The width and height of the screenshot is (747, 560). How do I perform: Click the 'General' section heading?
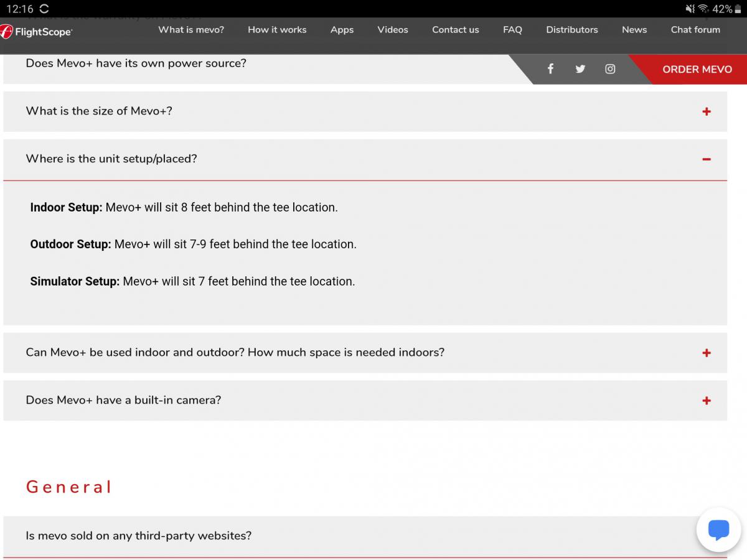coord(68,487)
